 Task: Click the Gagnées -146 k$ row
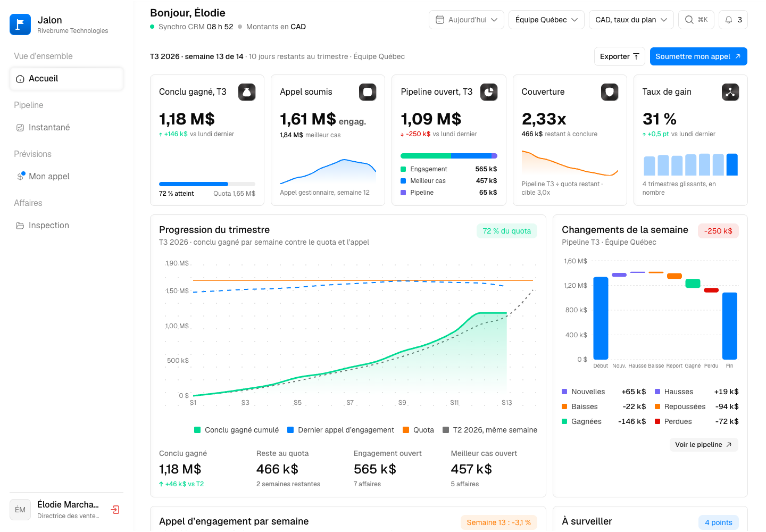point(604,421)
